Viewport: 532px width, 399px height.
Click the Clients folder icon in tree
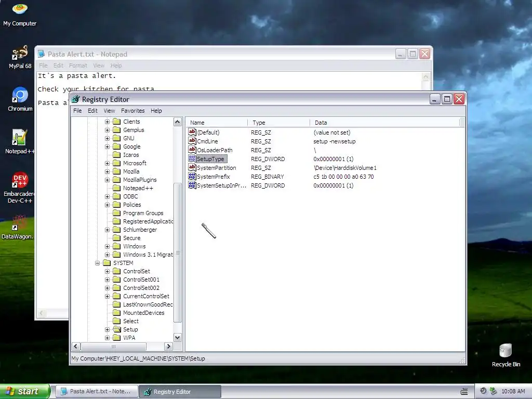(x=117, y=122)
